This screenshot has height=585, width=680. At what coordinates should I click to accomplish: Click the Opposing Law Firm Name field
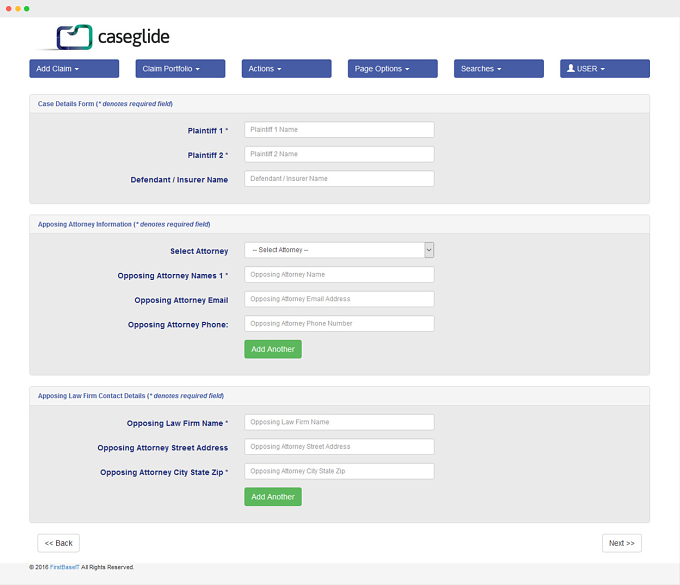coord(339,422)
